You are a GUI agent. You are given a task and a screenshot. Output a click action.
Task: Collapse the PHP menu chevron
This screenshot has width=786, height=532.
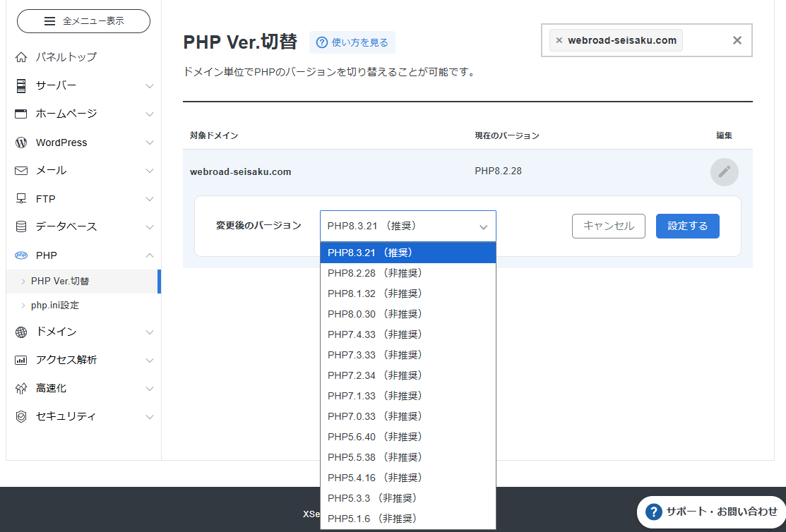[150, 255]
